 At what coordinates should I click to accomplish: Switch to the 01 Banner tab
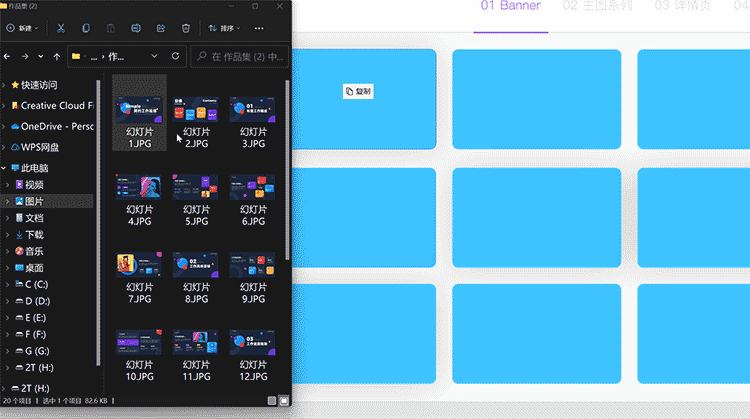click(510, 6)
